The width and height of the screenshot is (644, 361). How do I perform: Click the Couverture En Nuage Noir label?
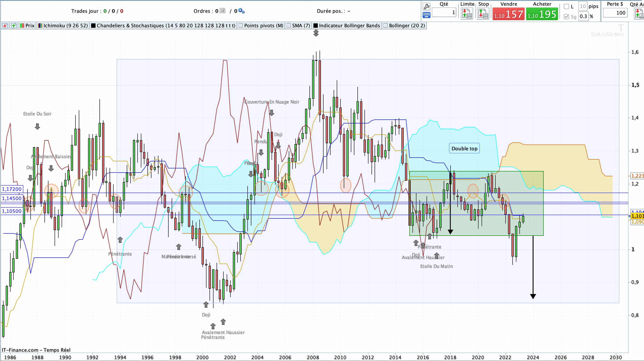(272, 102)
